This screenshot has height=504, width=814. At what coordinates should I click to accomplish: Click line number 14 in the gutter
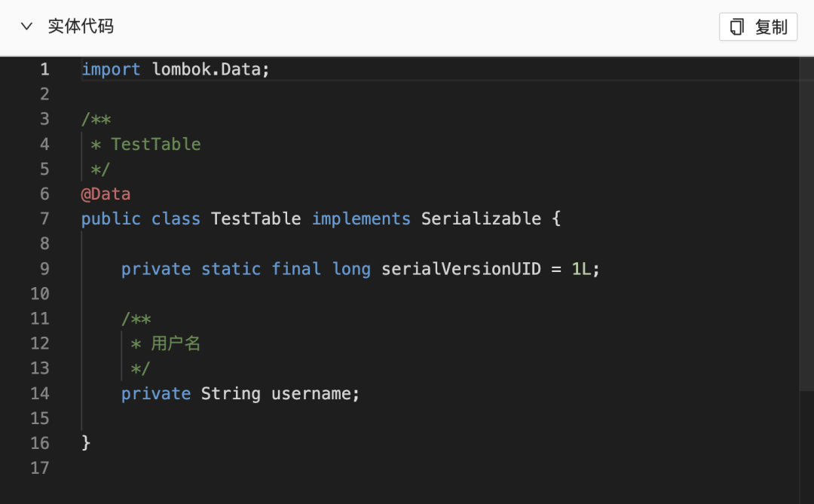[40, 393]
